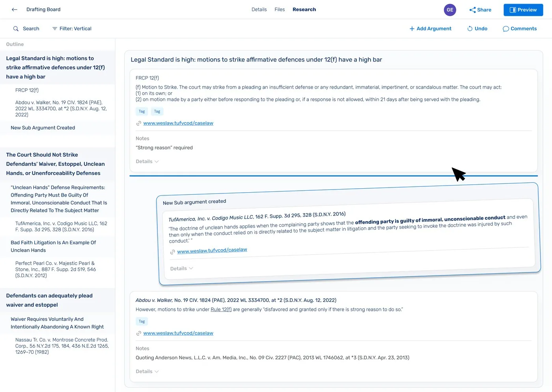Click the Drafting Board title
The image size is (552, 392).
point(43,9)
